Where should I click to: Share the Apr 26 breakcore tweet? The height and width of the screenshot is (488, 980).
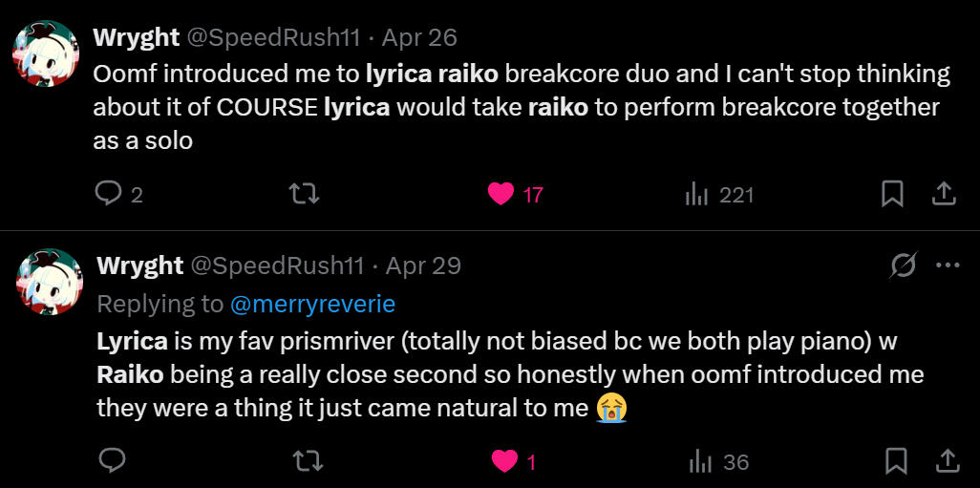pyautogui.click(x=944, y=195)
